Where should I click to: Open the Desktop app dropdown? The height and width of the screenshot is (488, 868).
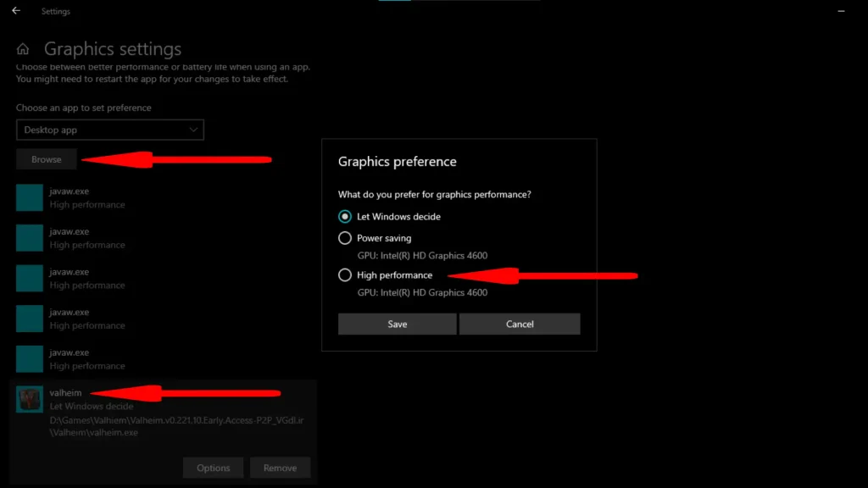point(110,130)
